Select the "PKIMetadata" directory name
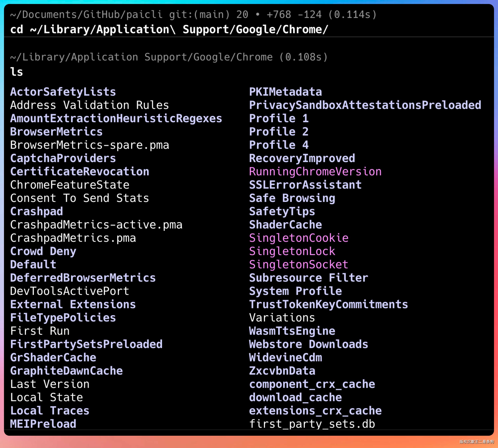The width and height of the screenshot is (498, 448). (x=285, y=92)
